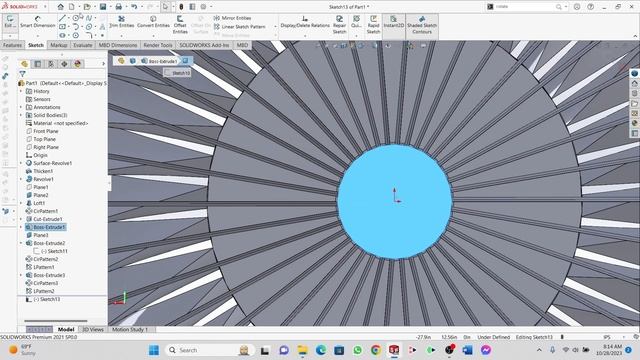The height and width of the screenshot is (360, 640).
Task: Click the Undo icon
Action: (x=134, y=7)
